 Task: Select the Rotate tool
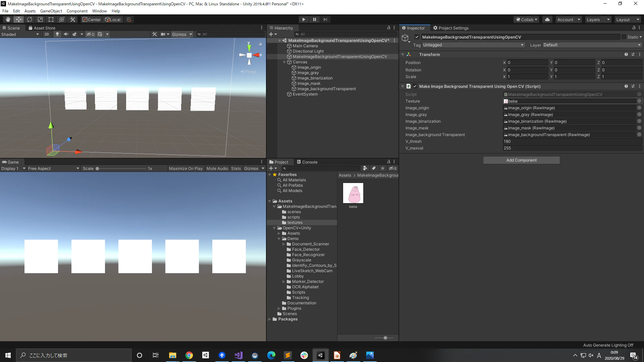[30, 19]
